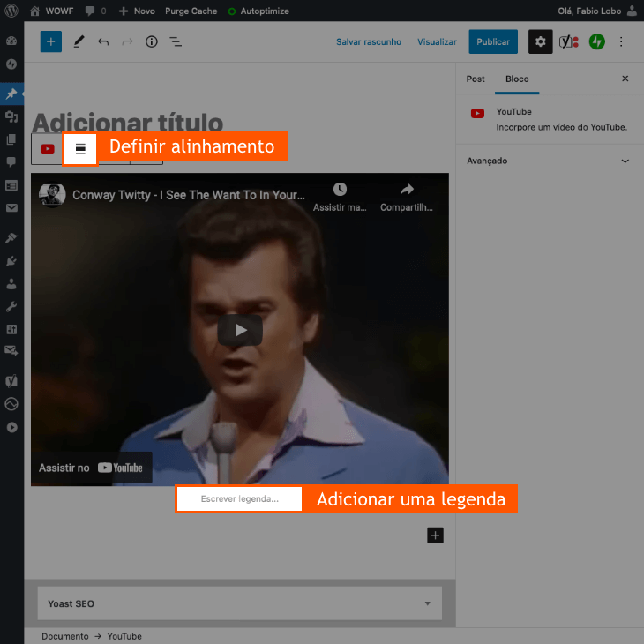Click the alignment button in block toolbar
This screenshot has height=644, width=644.
pos(80,149)
